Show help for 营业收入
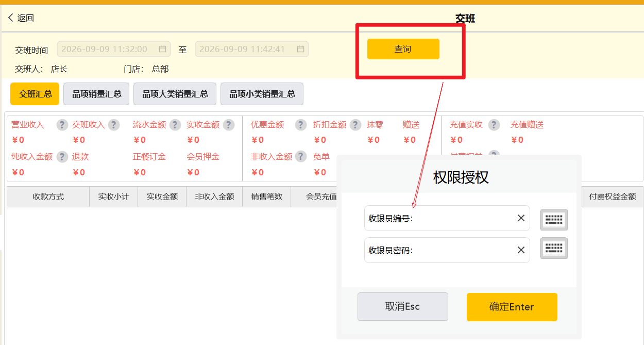This screenshot has height=345, width=644. pos(62,125)
